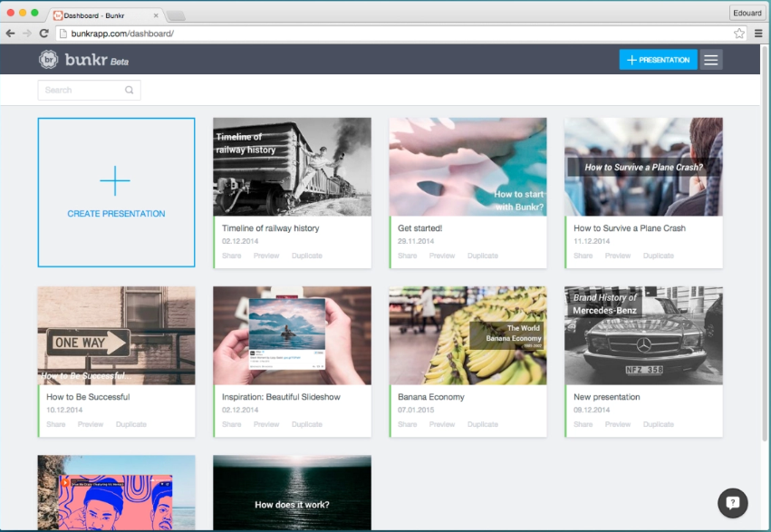This screenshot has width=771, height=532.
Task: Select the search magnifier icon
Action: 128,90
